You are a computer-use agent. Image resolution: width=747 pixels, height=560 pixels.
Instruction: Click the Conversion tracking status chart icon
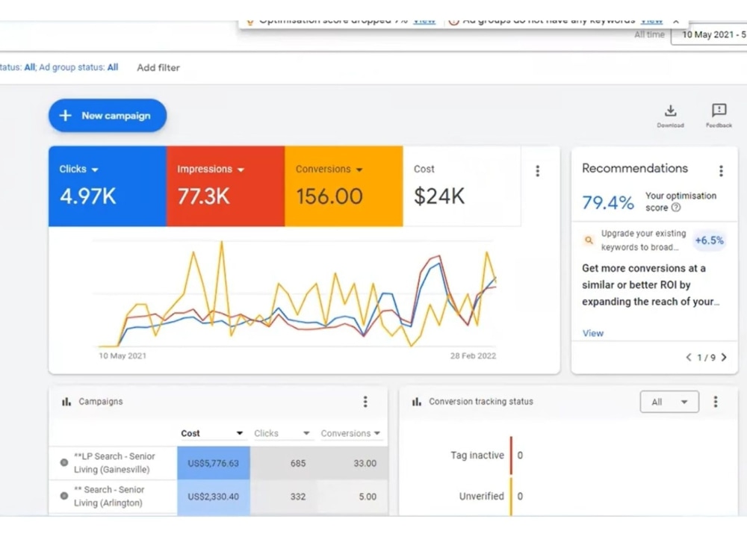tap(417, 402)
